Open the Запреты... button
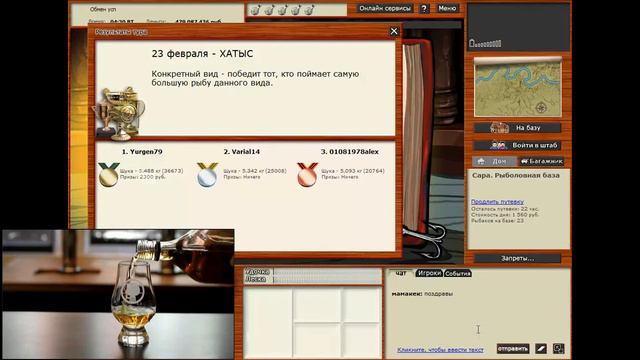Viewport: 640px width, 360px height. (x=517, y=258)
